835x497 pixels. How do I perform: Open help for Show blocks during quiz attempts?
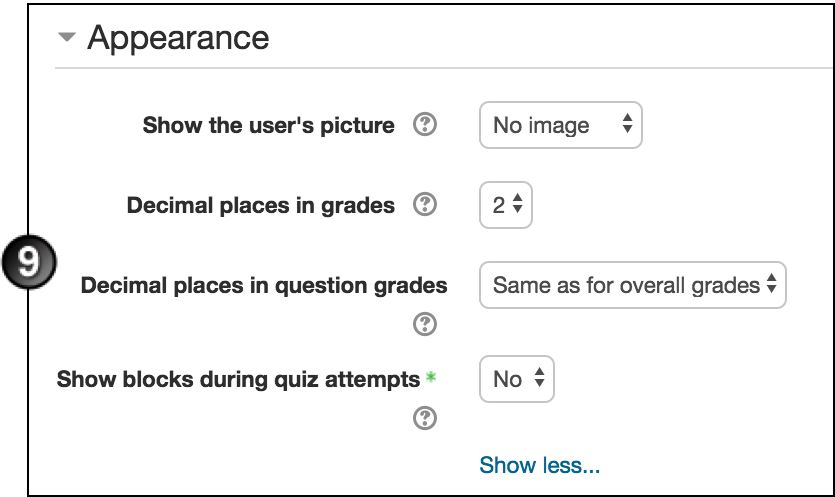(425, 418)
